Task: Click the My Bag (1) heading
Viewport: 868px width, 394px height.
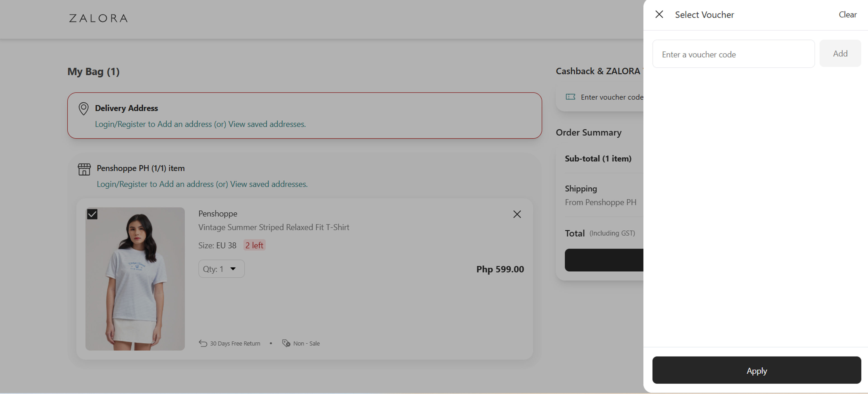Action: [x=93, y=72]
